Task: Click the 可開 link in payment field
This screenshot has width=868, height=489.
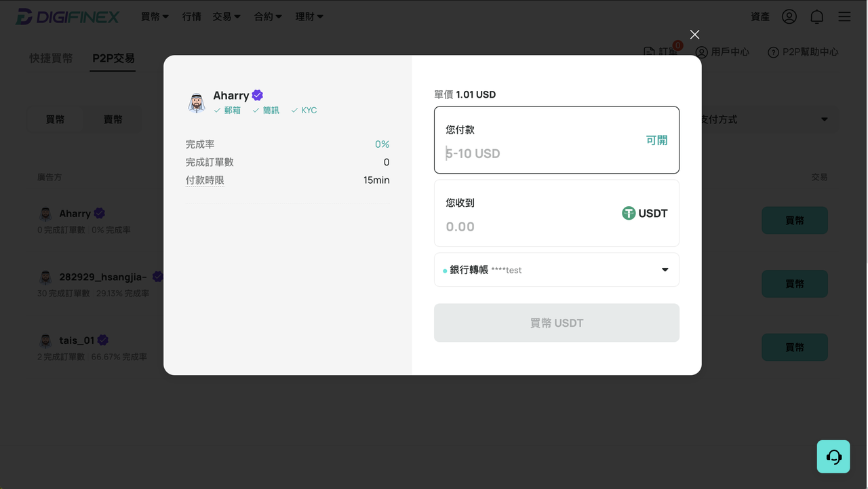Action: coord(656,140)
